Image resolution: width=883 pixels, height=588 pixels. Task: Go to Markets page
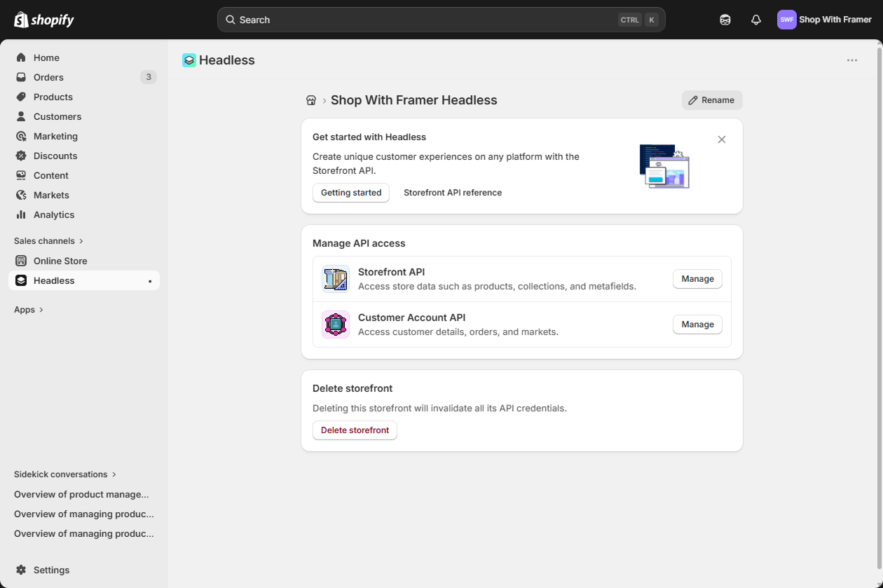pyautogui.click(x=84, y=195)
